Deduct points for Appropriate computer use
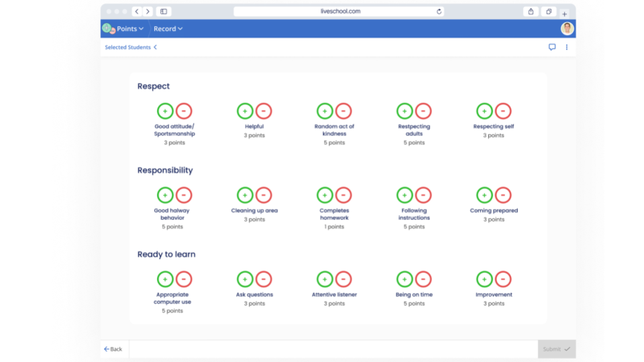 pos(184,279)
